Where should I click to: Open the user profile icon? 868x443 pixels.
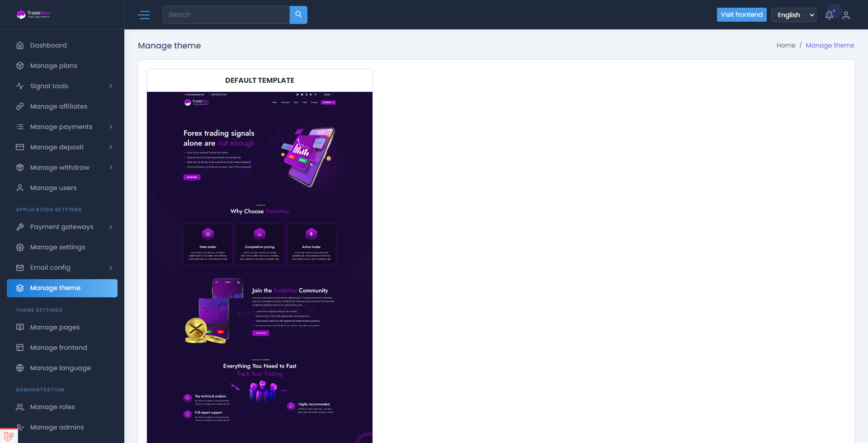(846, 15)
